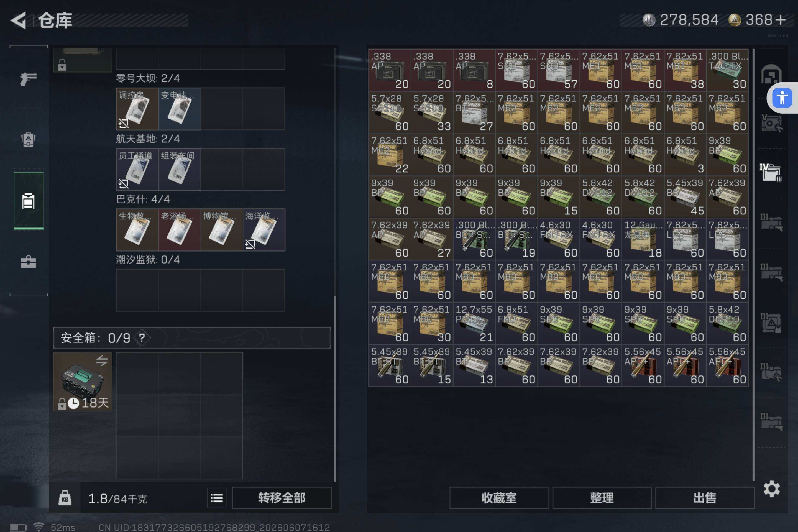This screenshot has height=532, width=798.
Task: Click the 转移全部 button
Action: (x=282, y=498)
